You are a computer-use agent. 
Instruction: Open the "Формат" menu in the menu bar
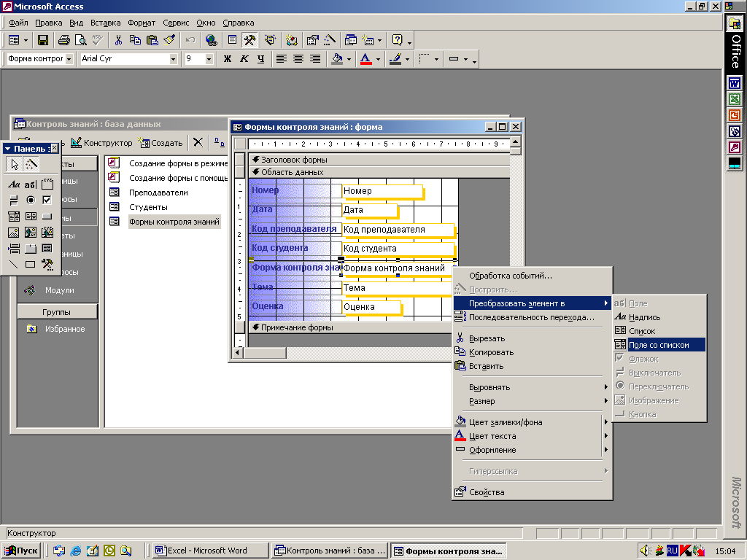(142, 23)
